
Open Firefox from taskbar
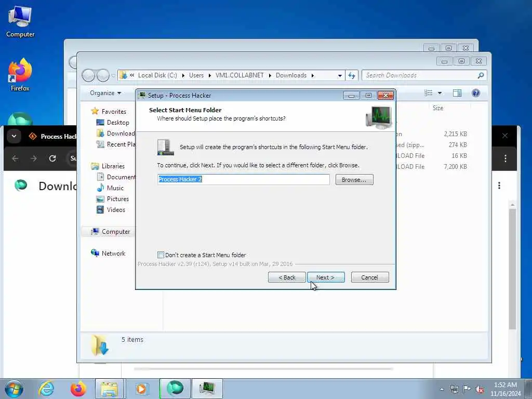point(78,389)
